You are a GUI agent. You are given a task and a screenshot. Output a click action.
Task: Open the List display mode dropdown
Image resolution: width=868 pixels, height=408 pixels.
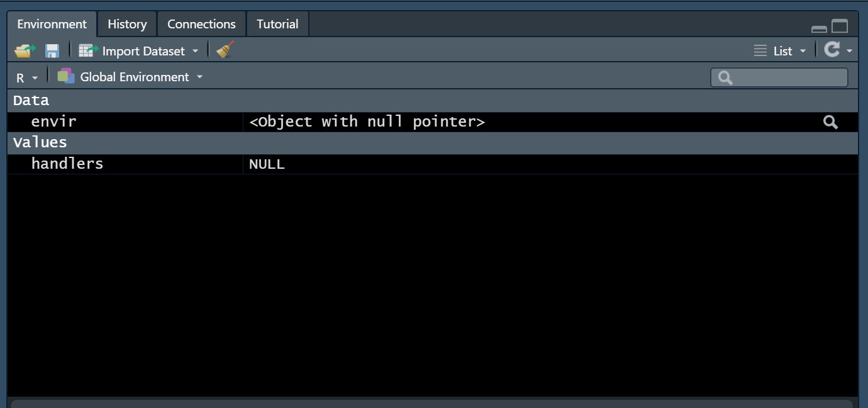[x=803, y=51]
